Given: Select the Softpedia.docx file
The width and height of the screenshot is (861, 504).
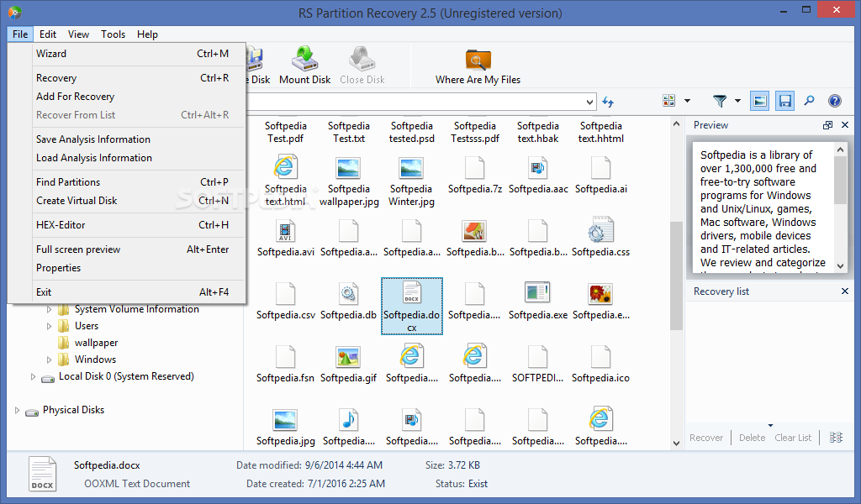Looking at the screenshot, I should coord(412,306).
